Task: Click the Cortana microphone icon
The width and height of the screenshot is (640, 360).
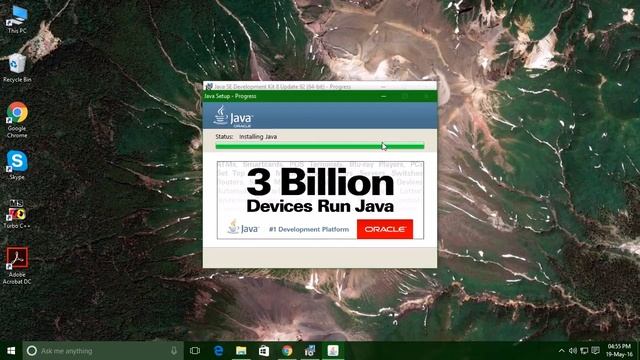Action: [174, 351]
